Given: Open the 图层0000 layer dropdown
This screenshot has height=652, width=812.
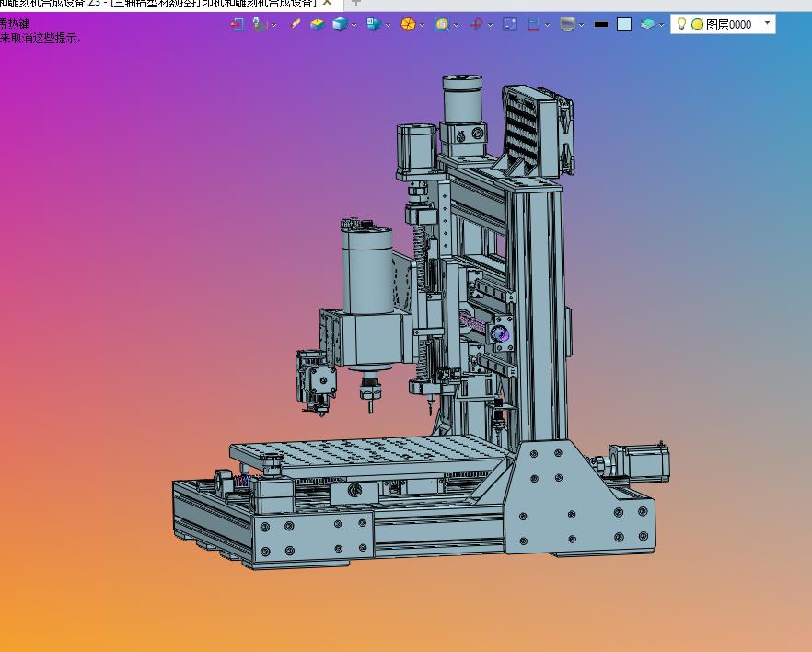Looking at the screenshot, I should click(767, 23).
